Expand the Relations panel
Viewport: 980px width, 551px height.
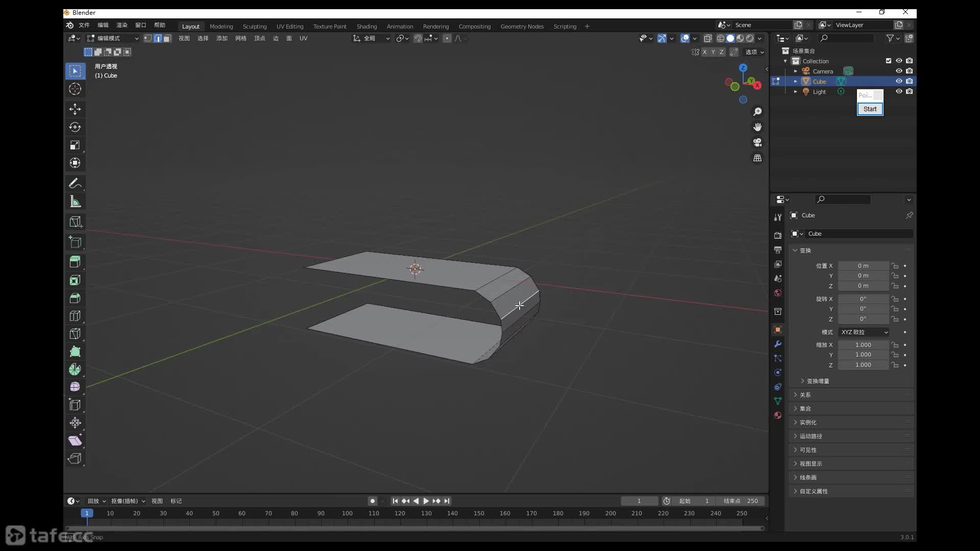(851, 395)
